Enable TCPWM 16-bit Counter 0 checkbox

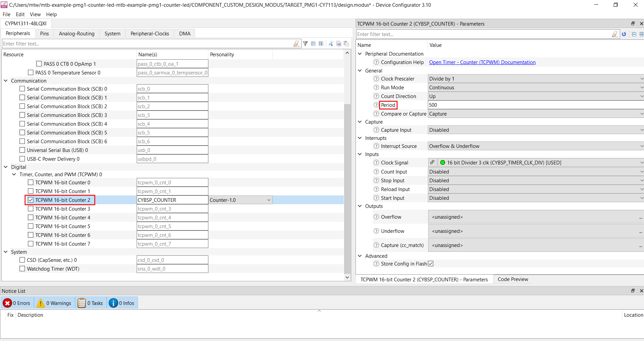31,183
